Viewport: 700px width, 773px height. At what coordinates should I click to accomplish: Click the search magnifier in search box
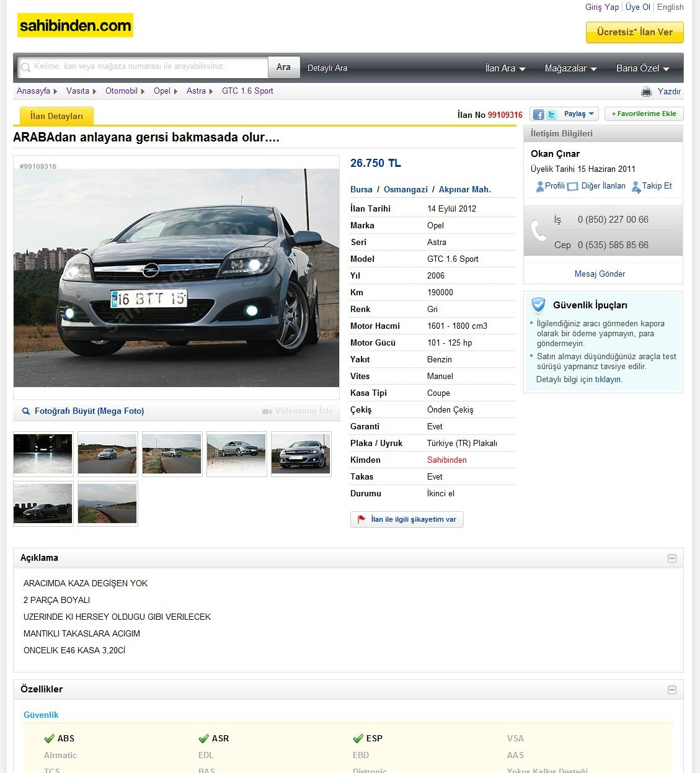click(x=26, y=67)
